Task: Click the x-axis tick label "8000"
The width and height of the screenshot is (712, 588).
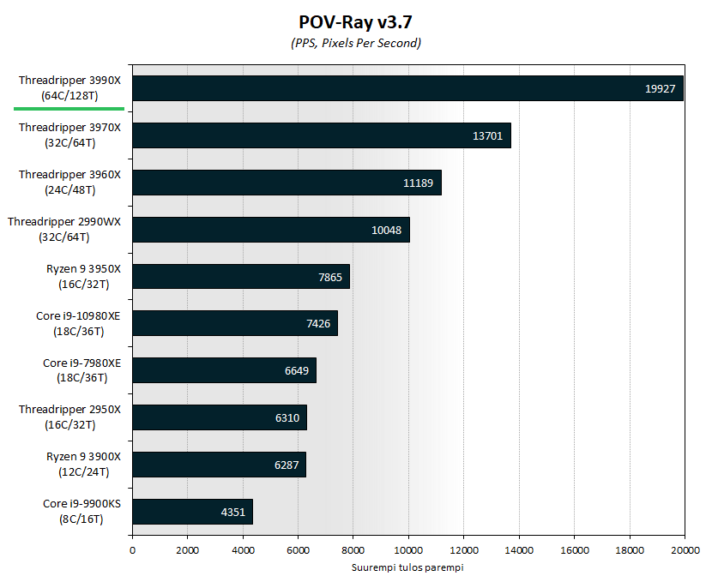Action: coord(353,550)
